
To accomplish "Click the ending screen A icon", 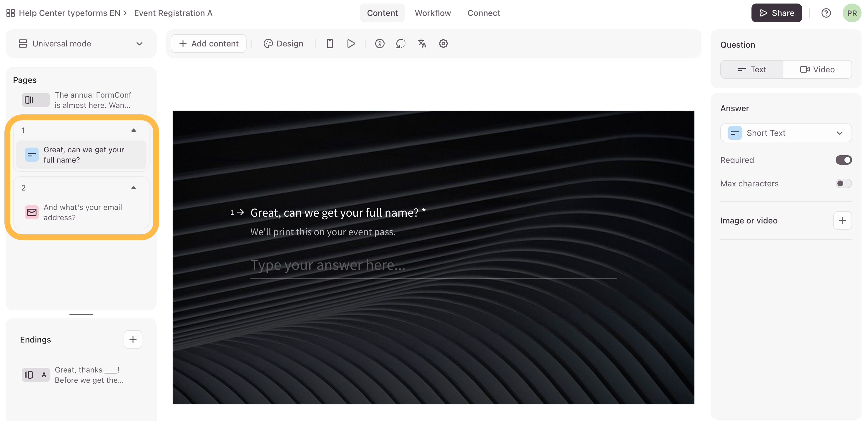I will (35, 375).
